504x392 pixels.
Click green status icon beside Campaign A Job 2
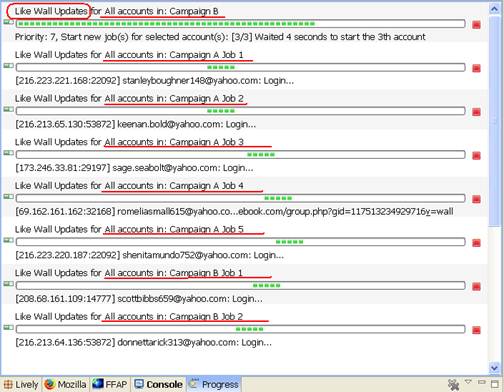[x=8, y=109]
